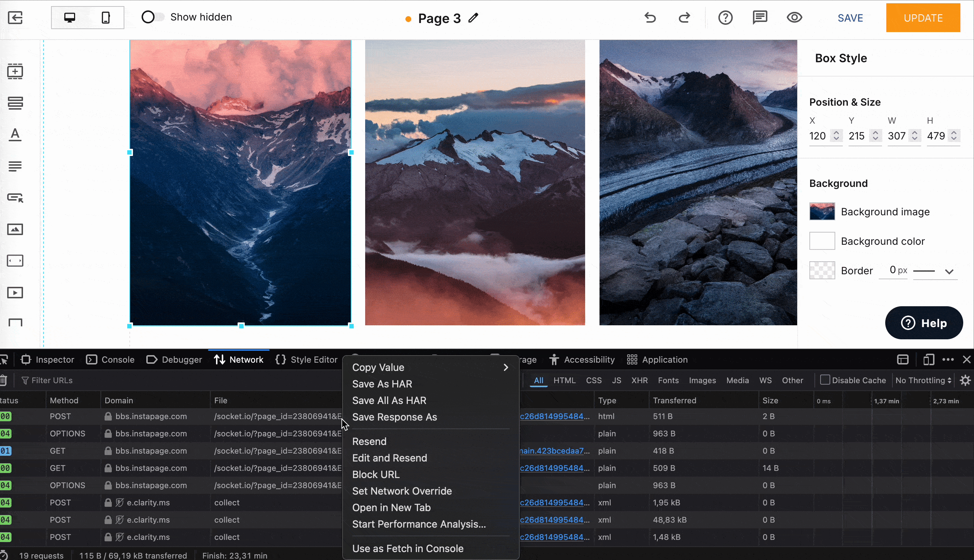Image resolution: width=974 pixels, height=560 pixels.
Task: Filter network requests by WS
Action: pos(765,380)
